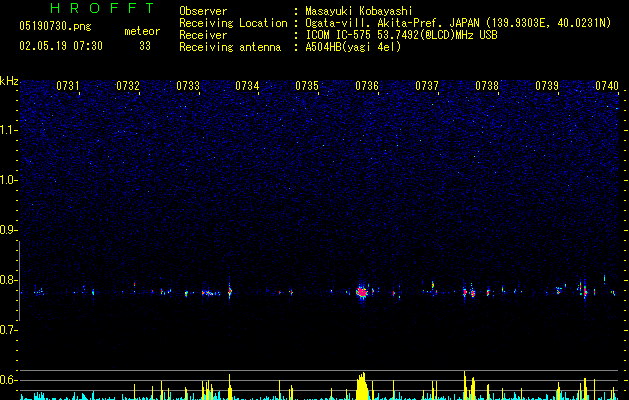The width and height of the screenshot is (629, 400).
Task: Click the 0737 time marker
Action: coord(427,86)
